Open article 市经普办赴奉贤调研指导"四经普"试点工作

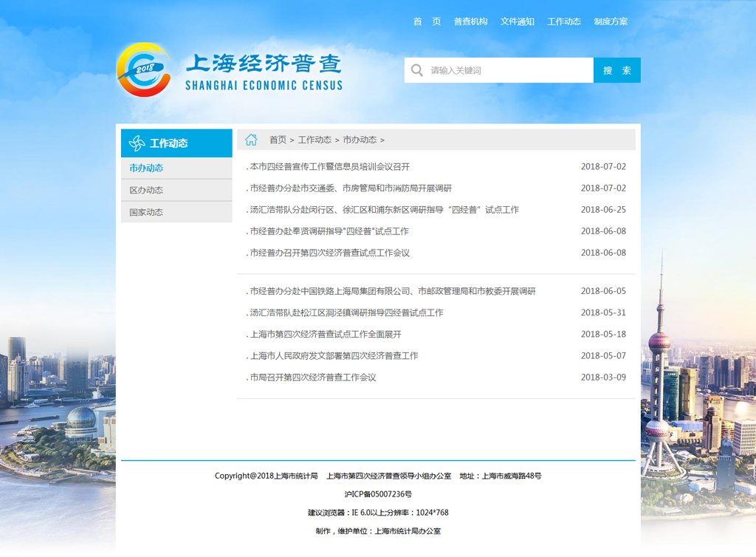[329, 231]
